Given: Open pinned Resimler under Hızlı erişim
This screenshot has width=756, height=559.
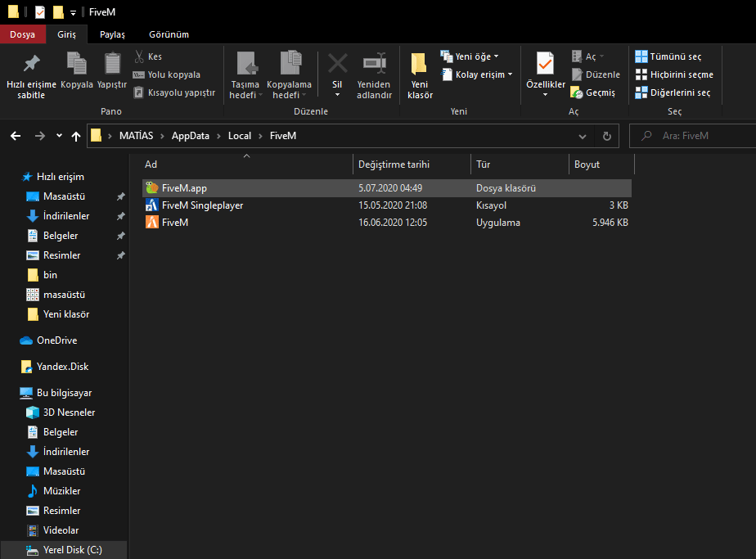Looking at the screenshot, I should 53,255.
